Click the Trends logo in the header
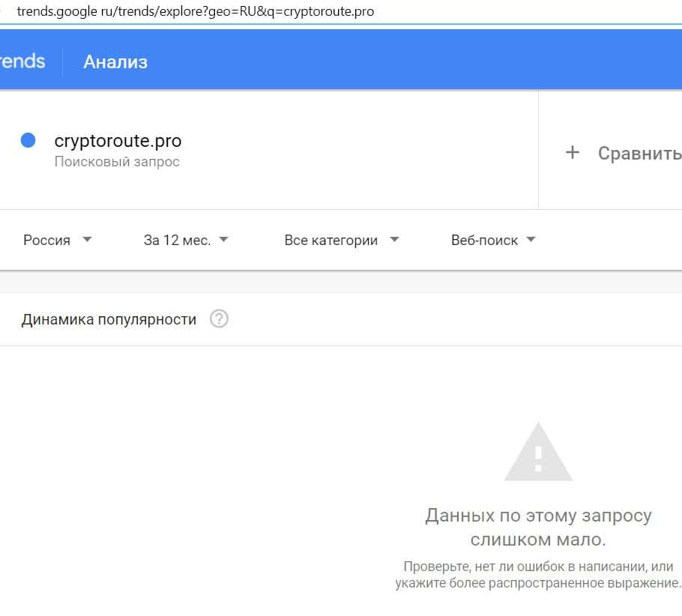This screenshot has height=616, width=682. (22, 61)
